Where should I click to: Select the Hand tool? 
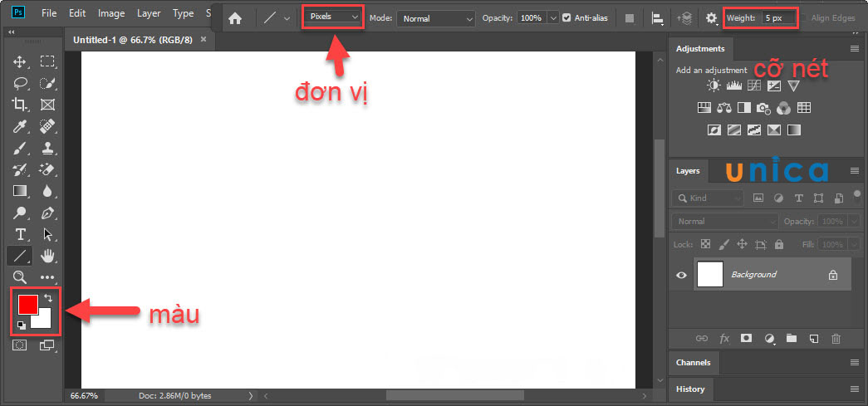click(48, 255)
